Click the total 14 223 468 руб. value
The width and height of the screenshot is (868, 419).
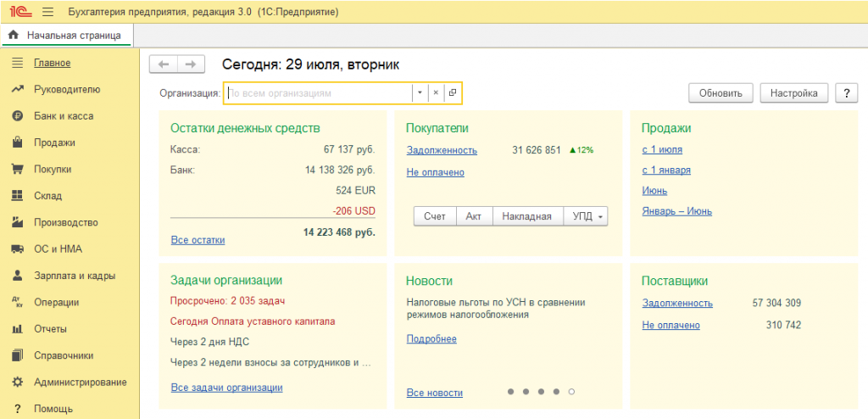pos(339,232)
